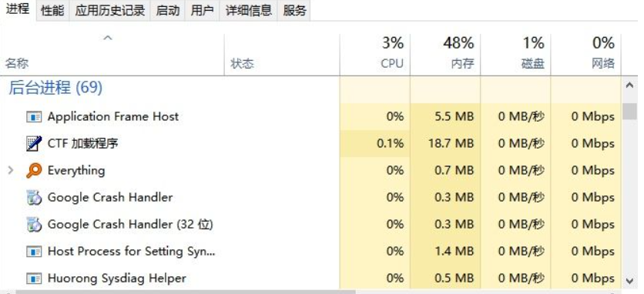Screen dimensions: 644x294
Task: Click the Google Crash Handler (32 位) icon
Action: pyautogui.click(x=34, y=225)
